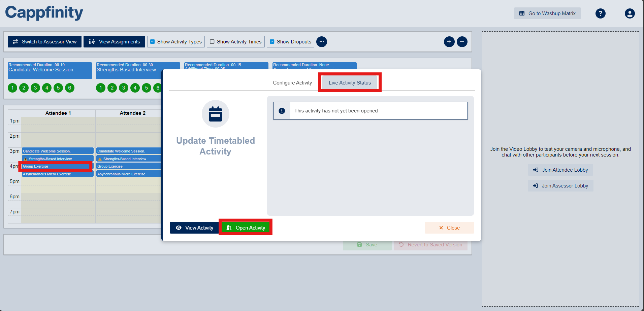Click the Attendee 1 column header
Image resolution: width=644 pixels, height=311 pixels.
(x=58, y=113)
